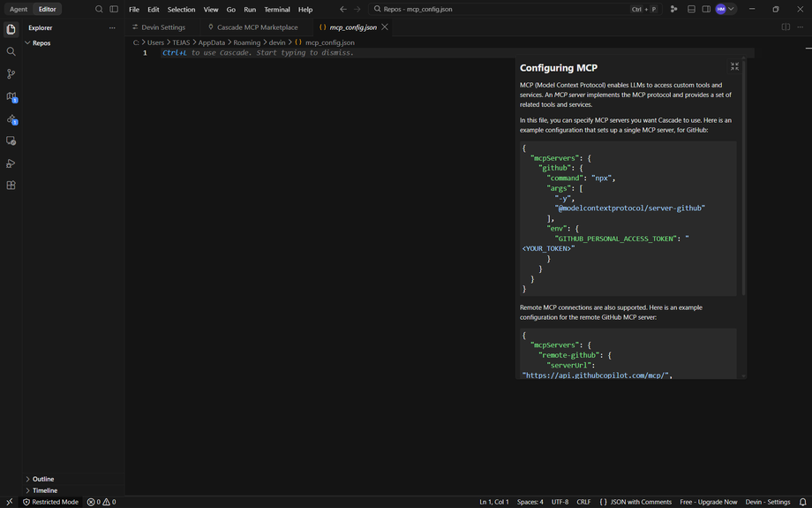Viewport: 812px width, 508px height.
Task: Click Restricted Mode in status bar
Action: click(50, 502)
